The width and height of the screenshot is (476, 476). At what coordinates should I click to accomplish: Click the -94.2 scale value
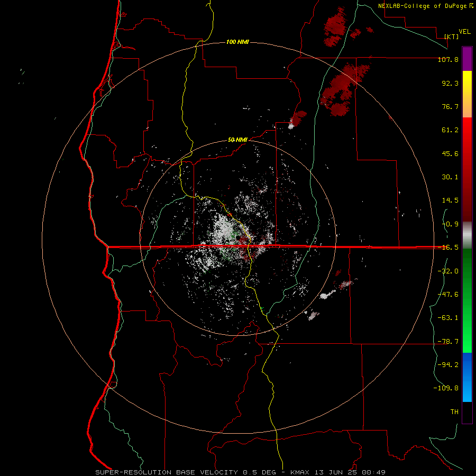tap(448, 365)
